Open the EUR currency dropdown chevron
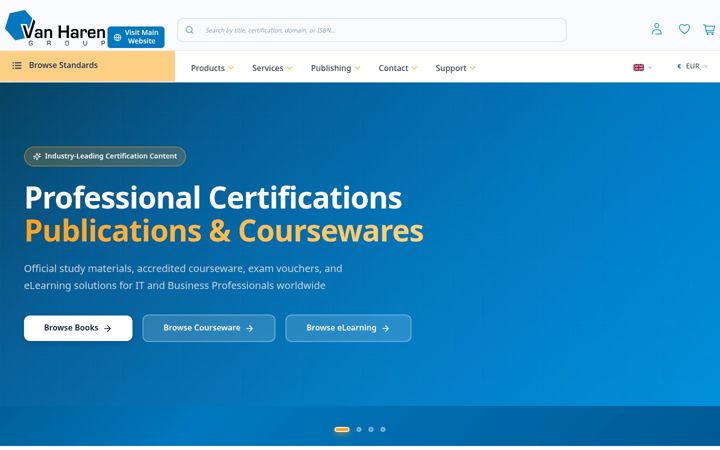The image size is (720, 450). (x=706, y=67)
